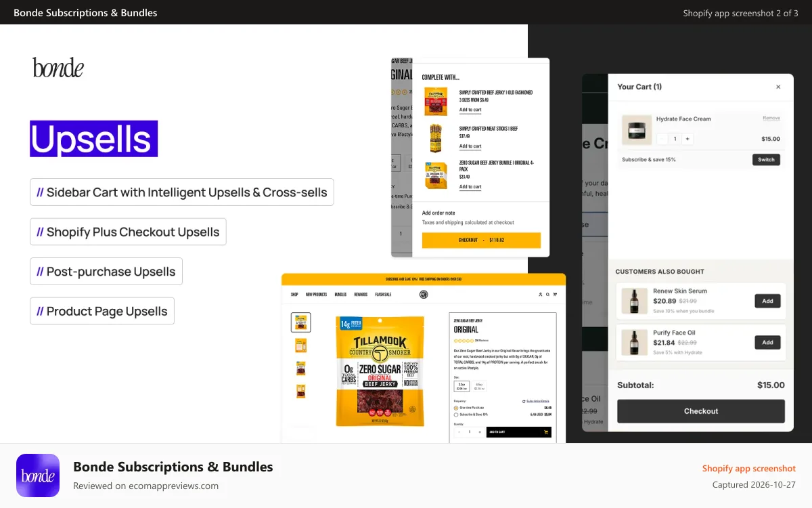Open the account icon in jerky store header
This screenshot has width=812, height=508.
[541, 295]
